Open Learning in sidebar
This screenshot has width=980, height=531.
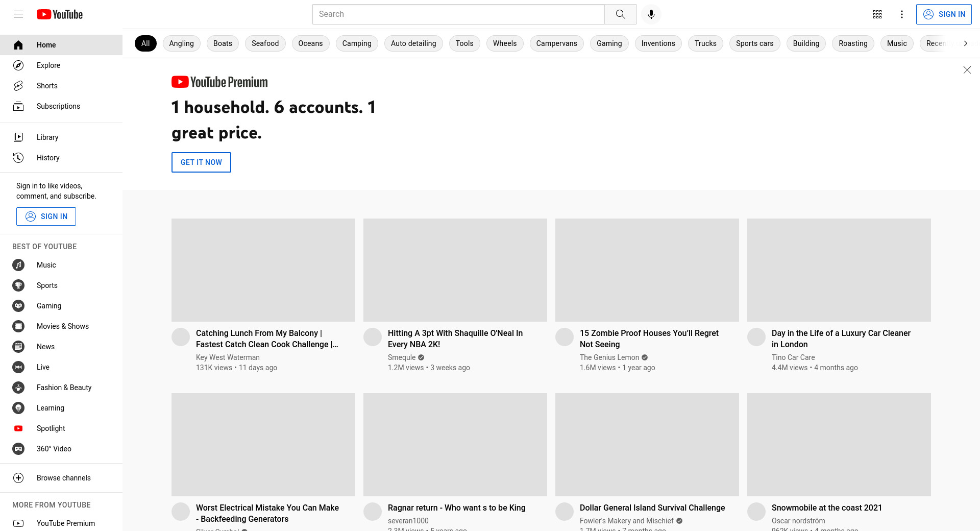(61, 408)
